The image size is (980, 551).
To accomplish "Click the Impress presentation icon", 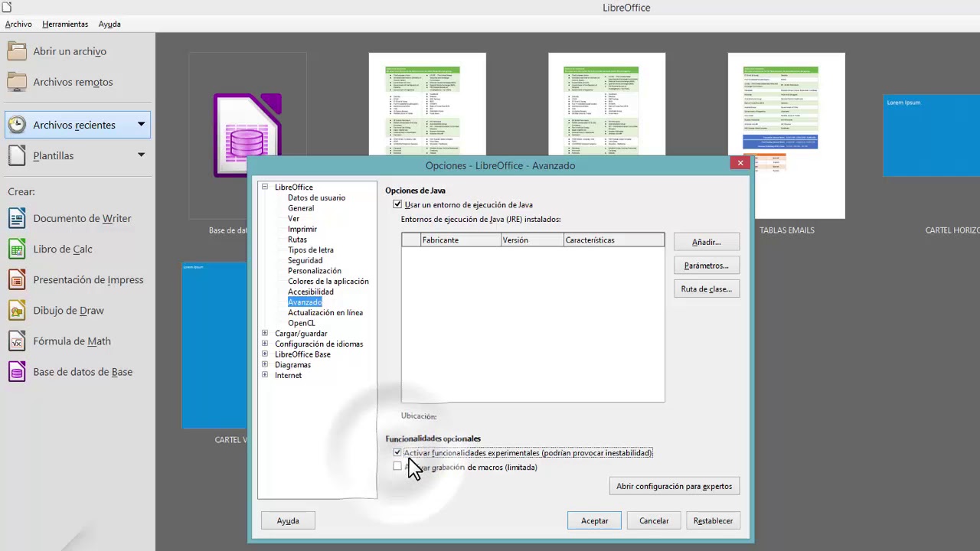I will (17, 279).
